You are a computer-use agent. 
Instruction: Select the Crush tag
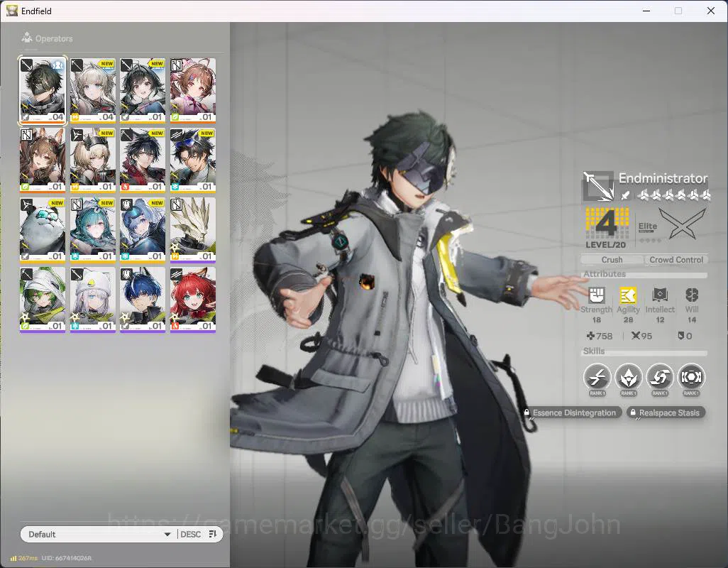coord(612,260)
